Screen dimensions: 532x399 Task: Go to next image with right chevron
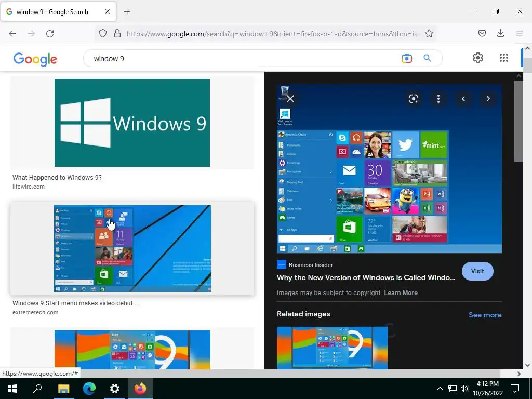point(488,99)
